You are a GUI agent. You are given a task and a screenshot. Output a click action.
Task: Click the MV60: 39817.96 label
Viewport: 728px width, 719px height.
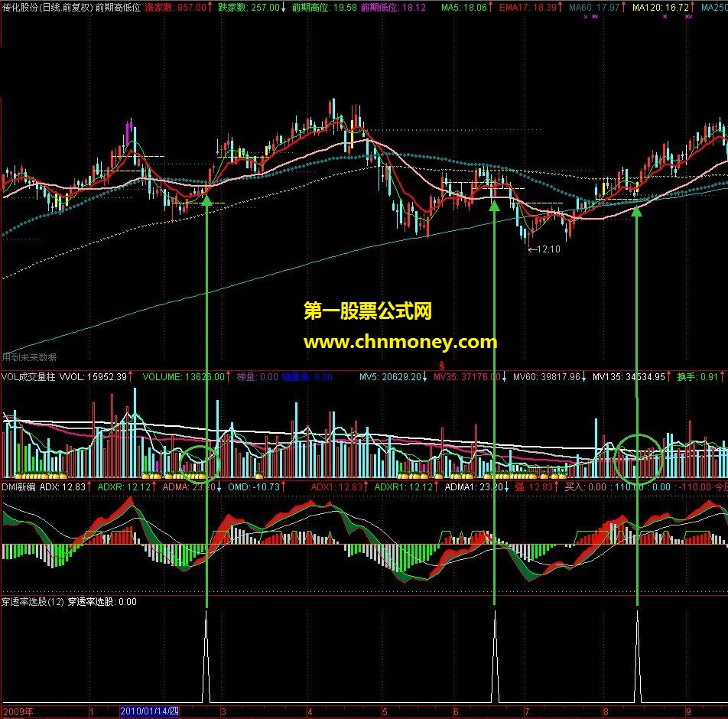547,376
